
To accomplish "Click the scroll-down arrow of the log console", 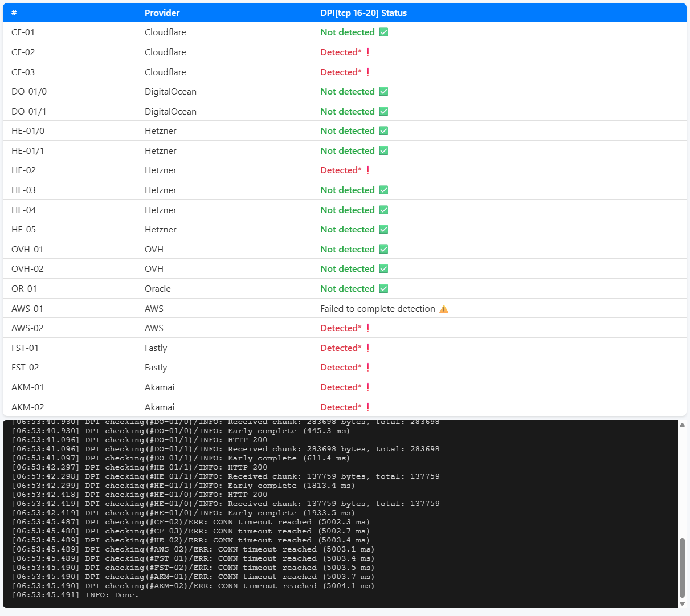I will pos(682,603).
